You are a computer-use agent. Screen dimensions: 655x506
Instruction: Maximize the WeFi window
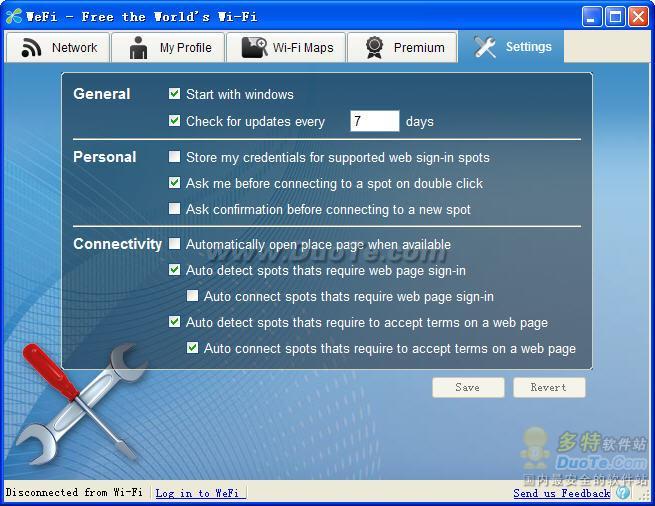(x=615, y=17)
